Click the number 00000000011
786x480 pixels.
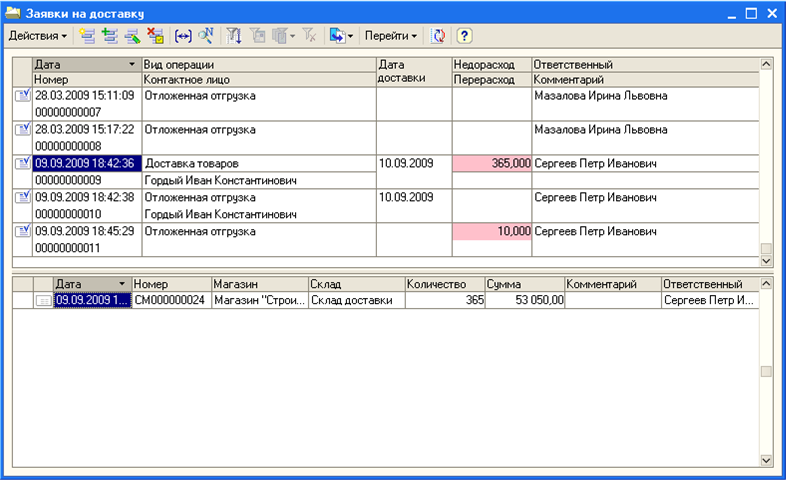[68, 248]
